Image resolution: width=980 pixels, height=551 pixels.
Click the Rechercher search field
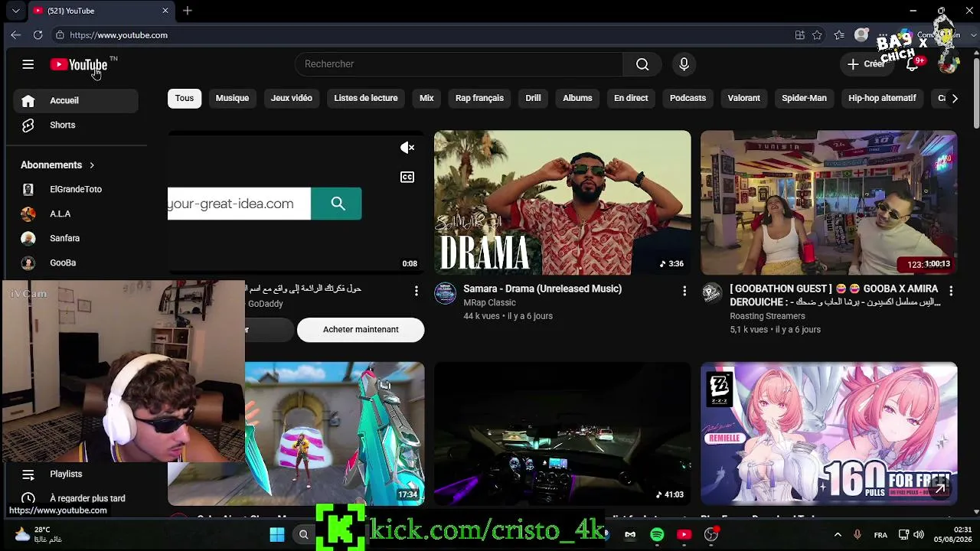[459, 64]
